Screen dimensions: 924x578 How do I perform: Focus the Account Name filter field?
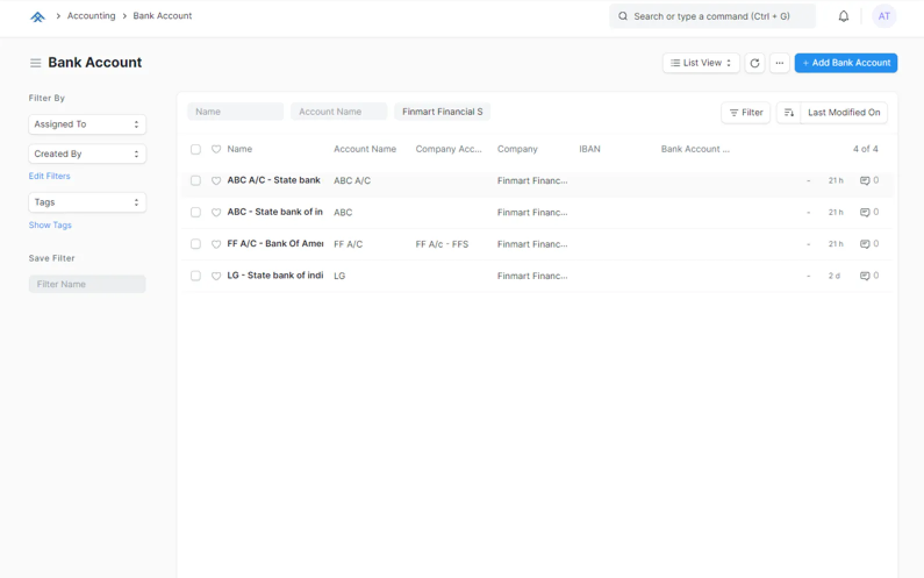coord(339,112)
